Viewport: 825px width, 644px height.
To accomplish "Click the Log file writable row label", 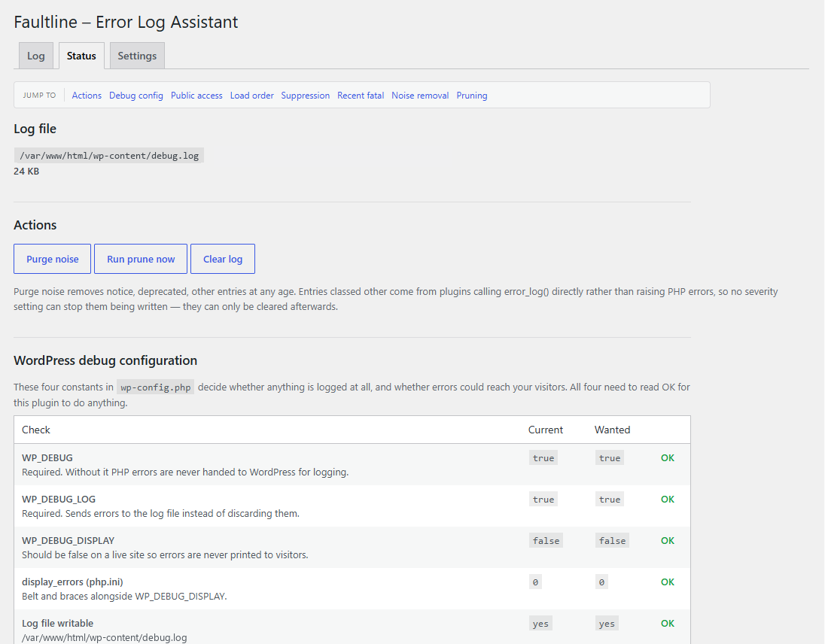I will click(58, 624).
